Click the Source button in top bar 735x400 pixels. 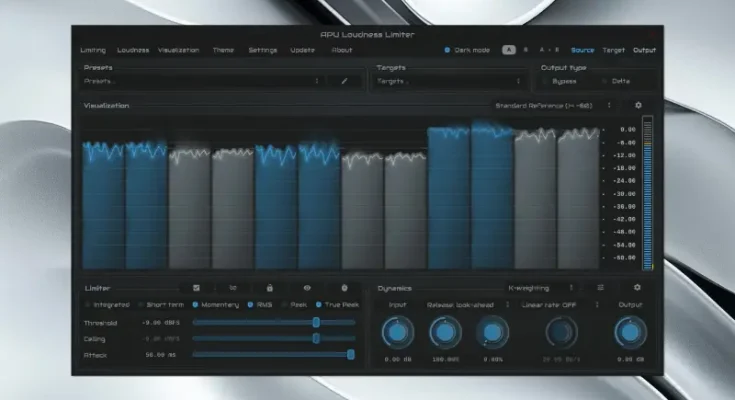tap(582, 50)
